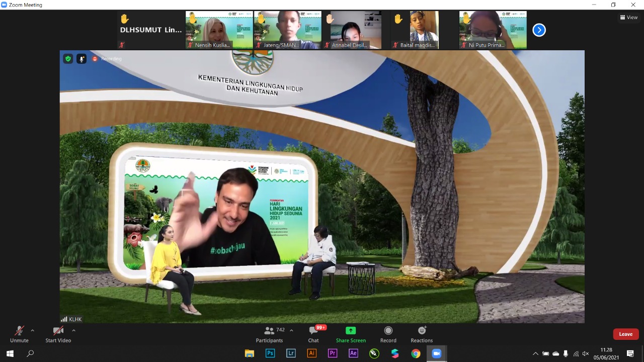
Task: Toggle Start Video on
Action: [x=58, y=334]
